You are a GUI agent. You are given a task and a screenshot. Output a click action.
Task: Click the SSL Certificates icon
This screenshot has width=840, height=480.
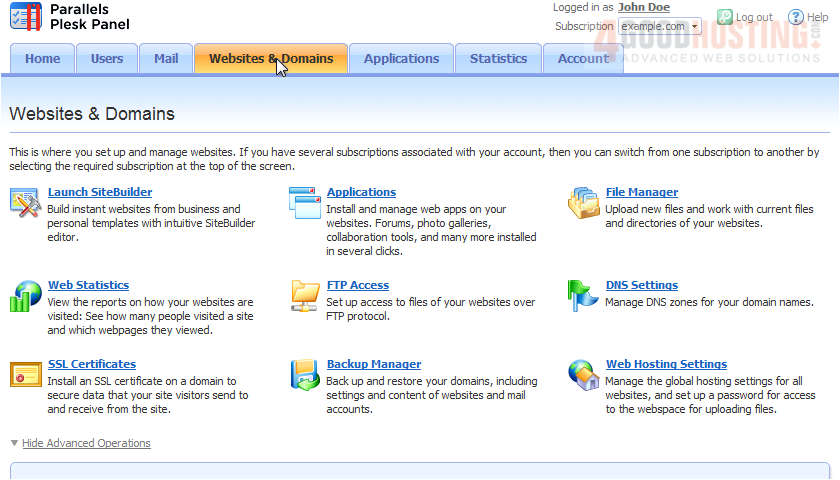click(25, 374)
